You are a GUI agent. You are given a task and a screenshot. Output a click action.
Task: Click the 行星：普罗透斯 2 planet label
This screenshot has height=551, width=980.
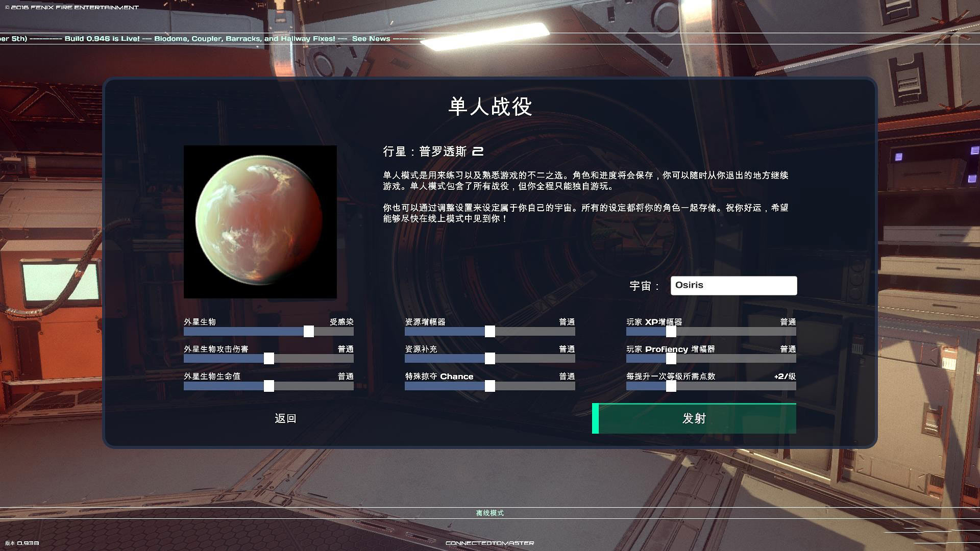point(433,152)
